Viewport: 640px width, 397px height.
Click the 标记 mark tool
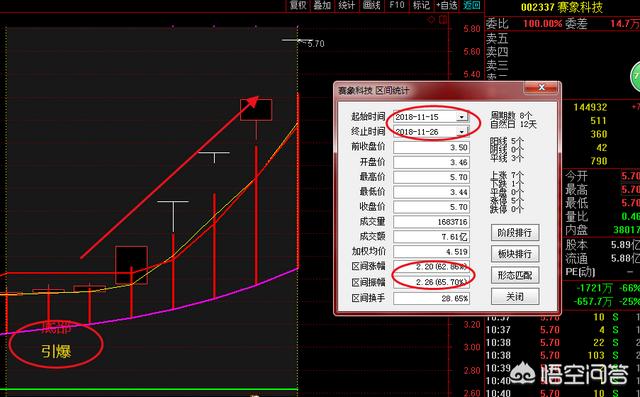421,5
